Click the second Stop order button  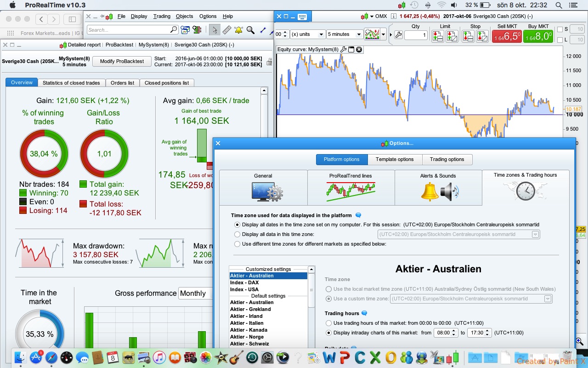(482, 36)
